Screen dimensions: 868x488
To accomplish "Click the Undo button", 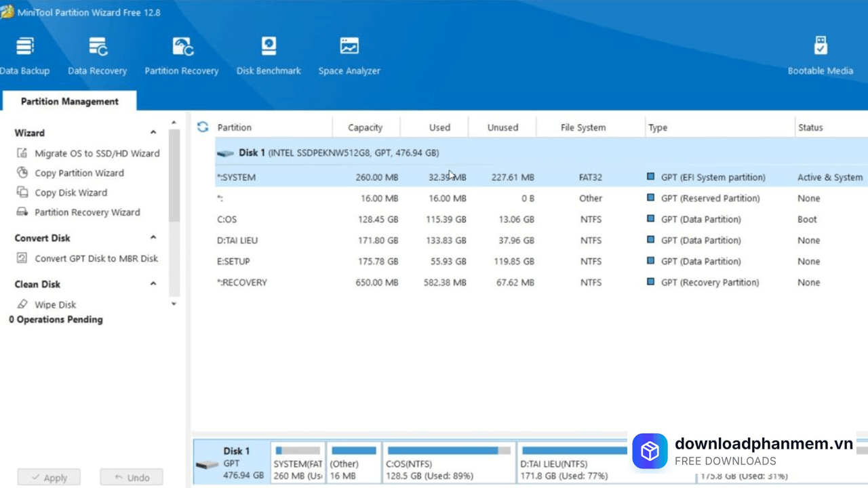I will [x=132, y=477].
